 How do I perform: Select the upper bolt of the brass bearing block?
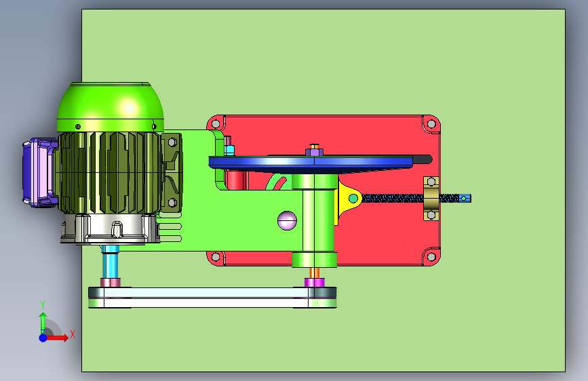431,182
